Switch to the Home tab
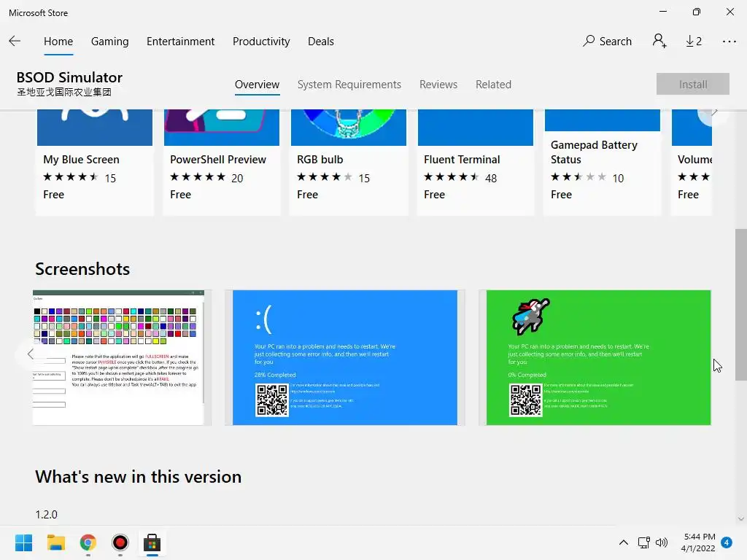The height and width of the screenshot is (560, 747). click(58, 42)
